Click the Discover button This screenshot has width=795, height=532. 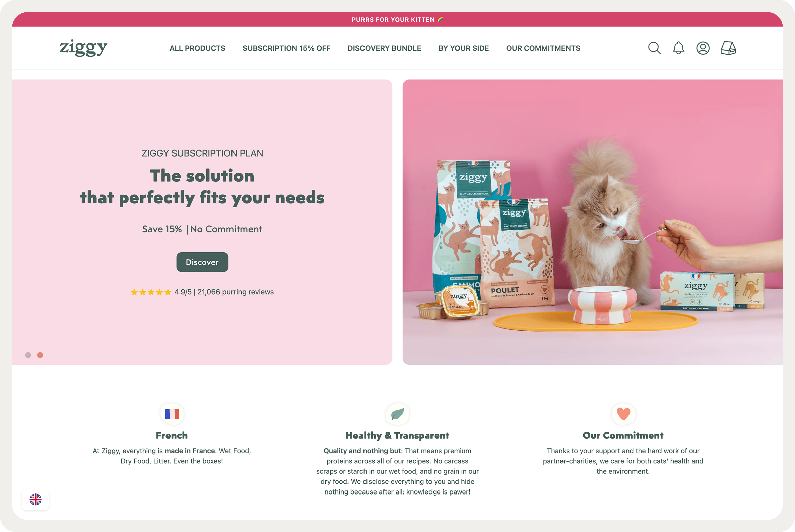click(x=202, y=262)
